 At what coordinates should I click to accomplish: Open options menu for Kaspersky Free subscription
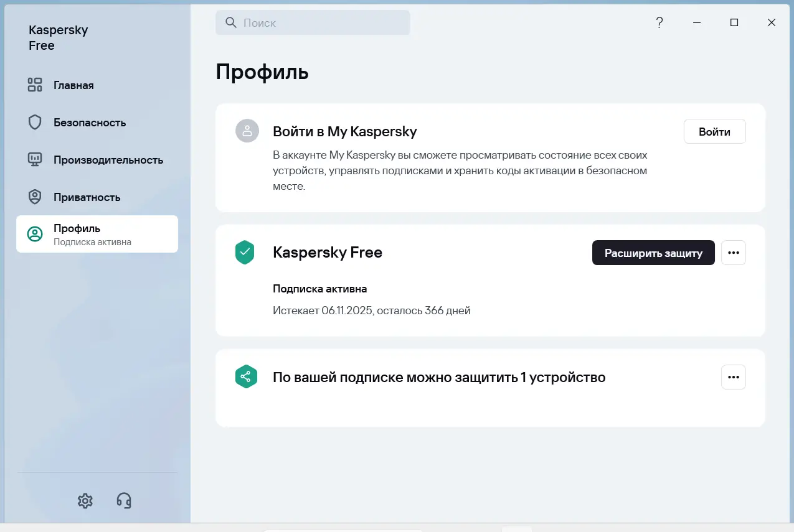734,253
